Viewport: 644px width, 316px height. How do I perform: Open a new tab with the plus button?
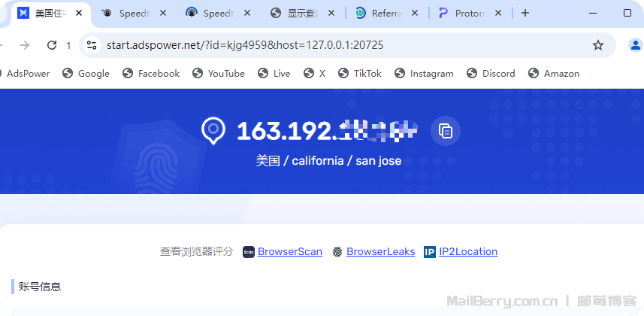click(525, 13)
